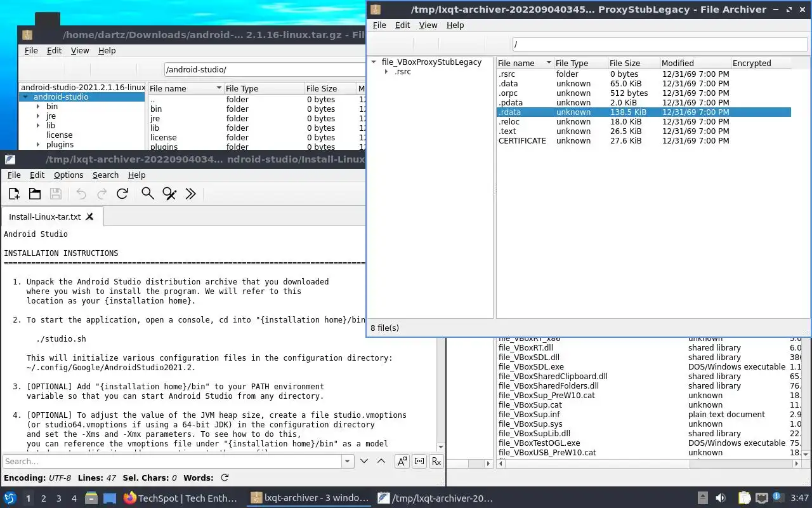Sort by File Type column in ProxyStubLegacy
This screenshot has height=508, width=812.
[x=580, y=63]
